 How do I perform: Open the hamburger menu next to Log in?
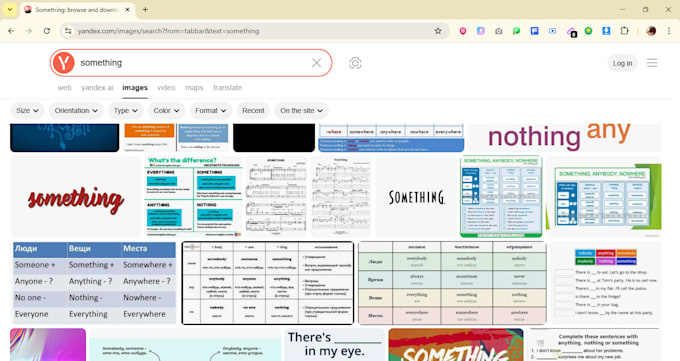652,63
